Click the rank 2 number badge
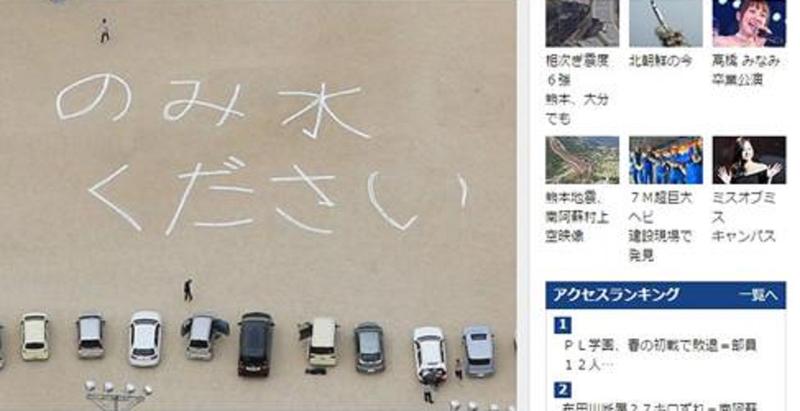 (562, 390)
